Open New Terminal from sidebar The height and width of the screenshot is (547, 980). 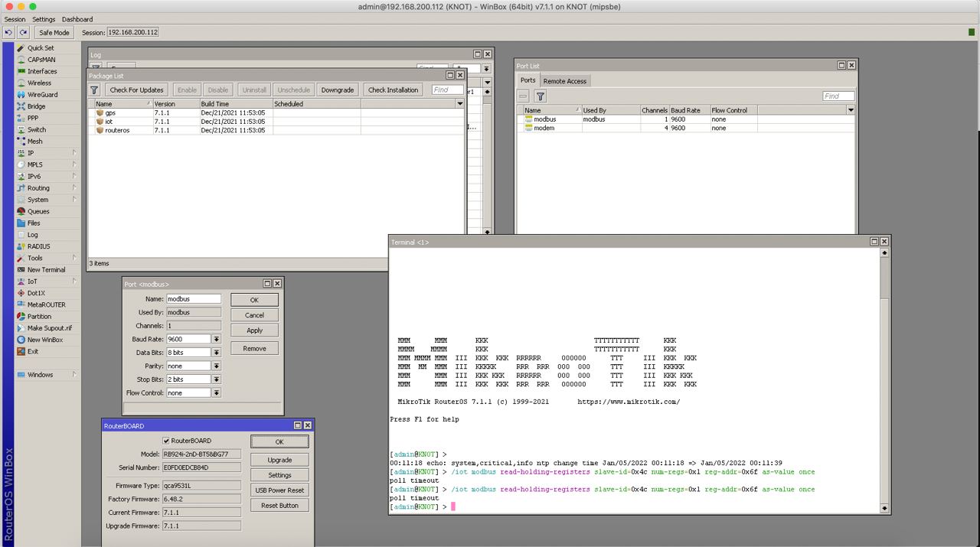pos(46,269)
